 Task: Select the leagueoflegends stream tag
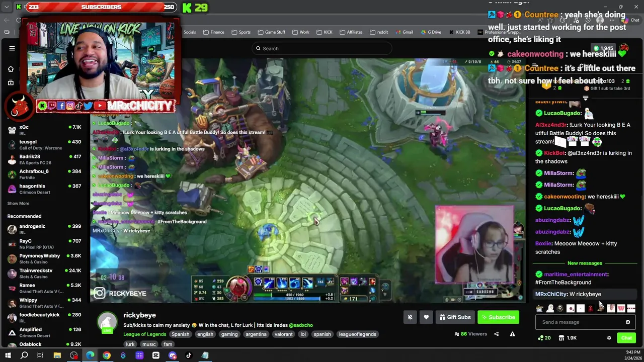tap(357, 334)
